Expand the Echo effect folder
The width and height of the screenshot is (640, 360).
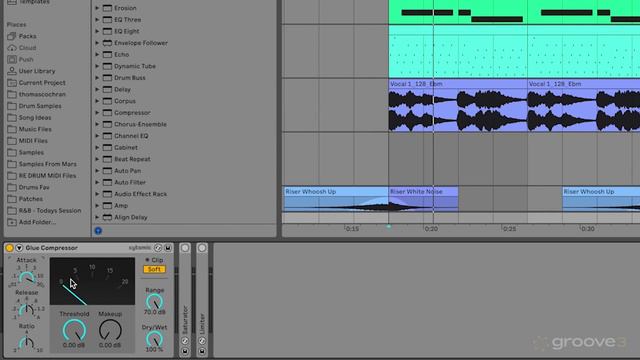[97, 54]
